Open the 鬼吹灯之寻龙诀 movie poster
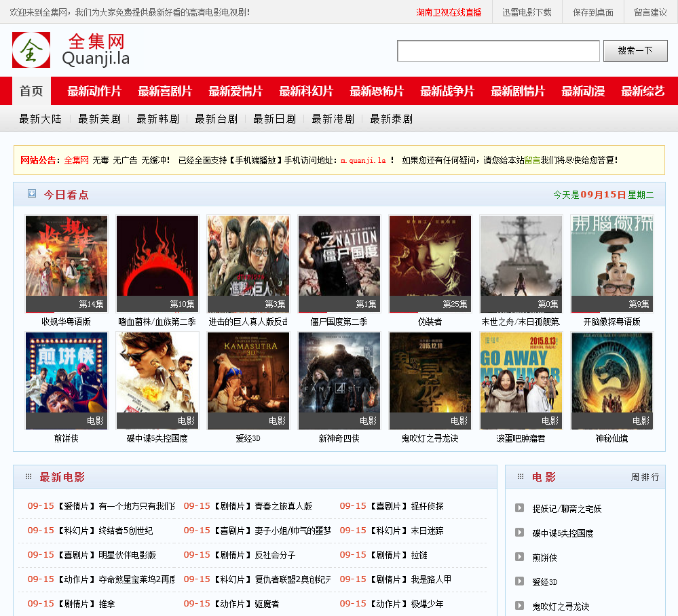 430,381
